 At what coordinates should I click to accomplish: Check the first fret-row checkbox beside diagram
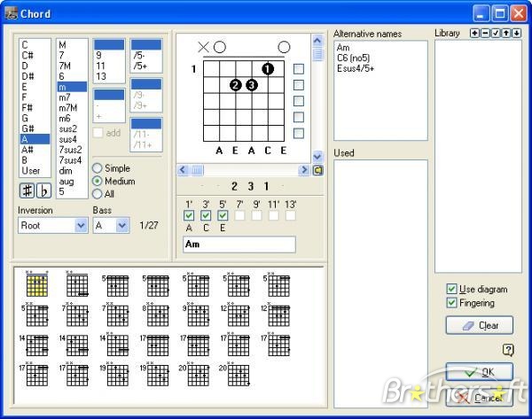[x=299, y=69]
